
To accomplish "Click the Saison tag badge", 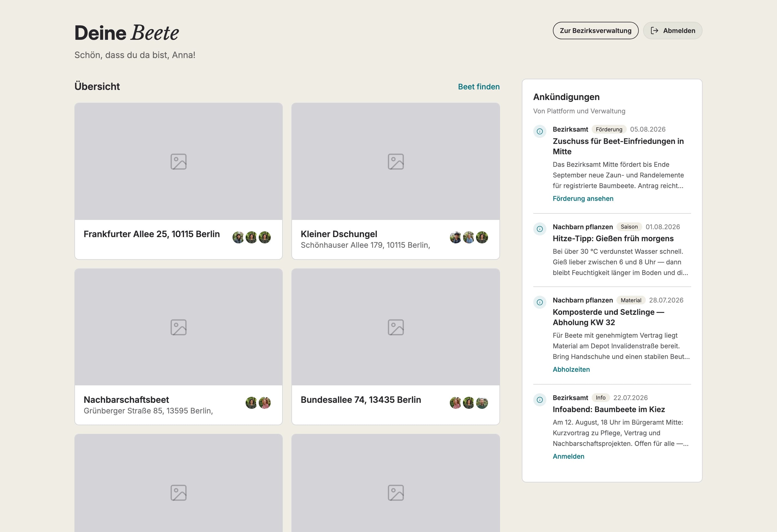I will tap(629, 227).
